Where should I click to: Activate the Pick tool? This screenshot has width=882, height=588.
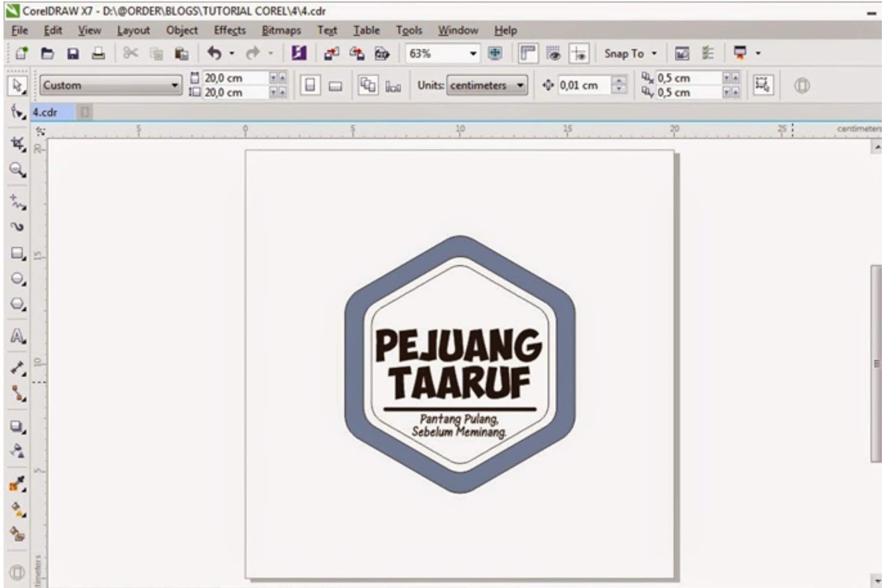click(x=18, y=86)
